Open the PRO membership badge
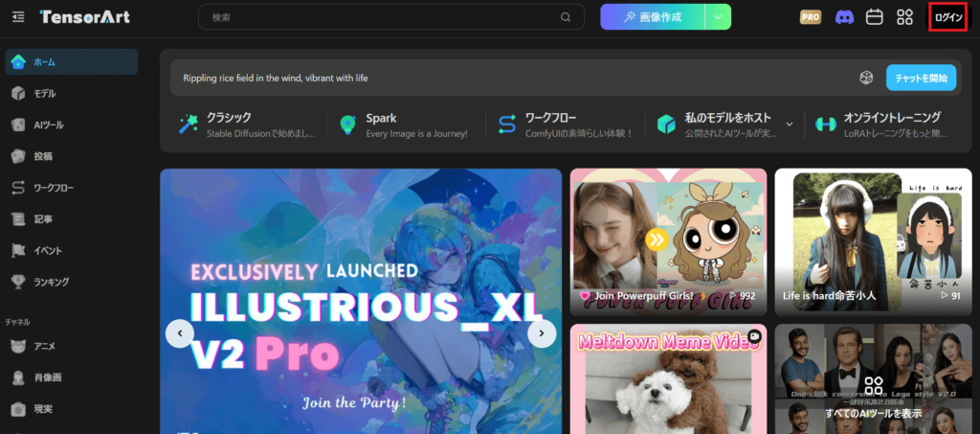This screenshot has height=434, width=980. pyautogui.click(x=811, y=17)
